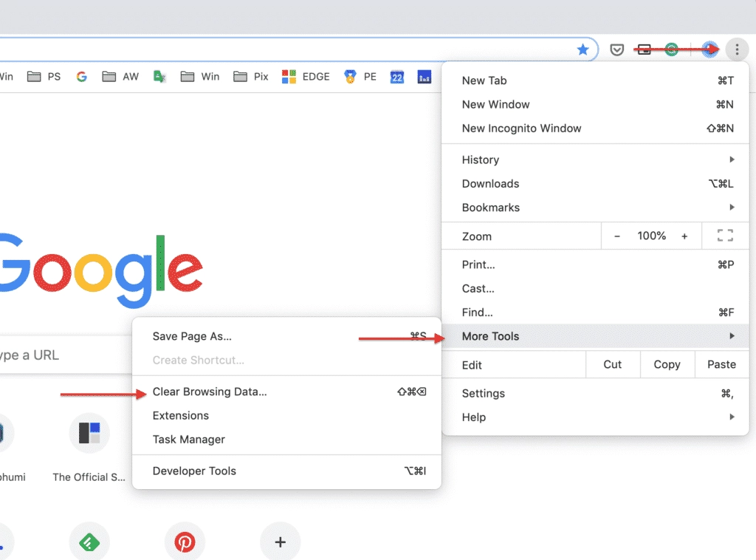Click the Copy command in Edit row
The height and width of the screenshot is (560, 756).
pos(667,364)
